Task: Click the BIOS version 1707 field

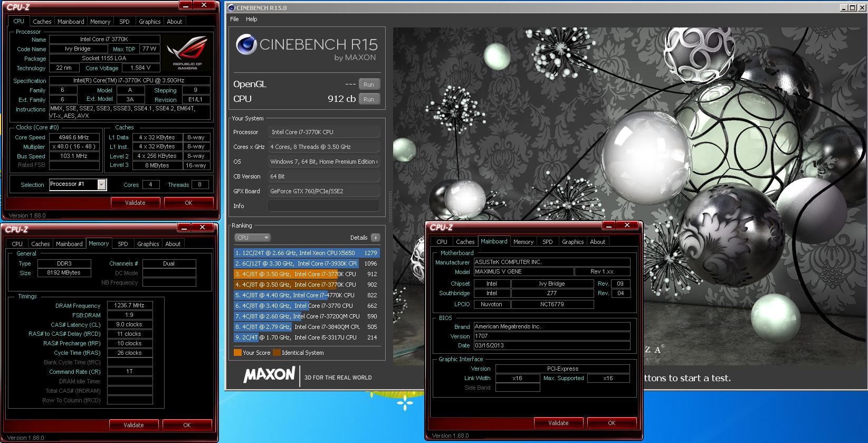Action: point(552,336)
